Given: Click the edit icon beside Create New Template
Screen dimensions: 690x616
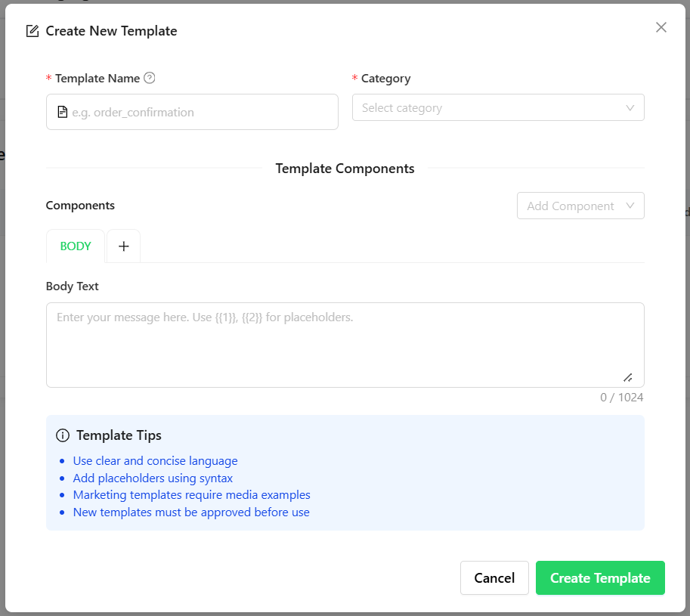Looking at the screenshot, I should coord(32,31).
